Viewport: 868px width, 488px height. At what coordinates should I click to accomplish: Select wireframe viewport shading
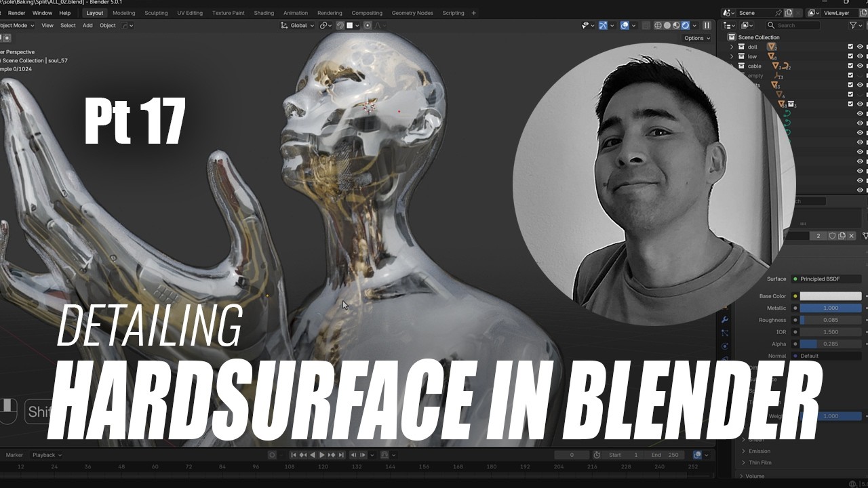tap(658, 26)
